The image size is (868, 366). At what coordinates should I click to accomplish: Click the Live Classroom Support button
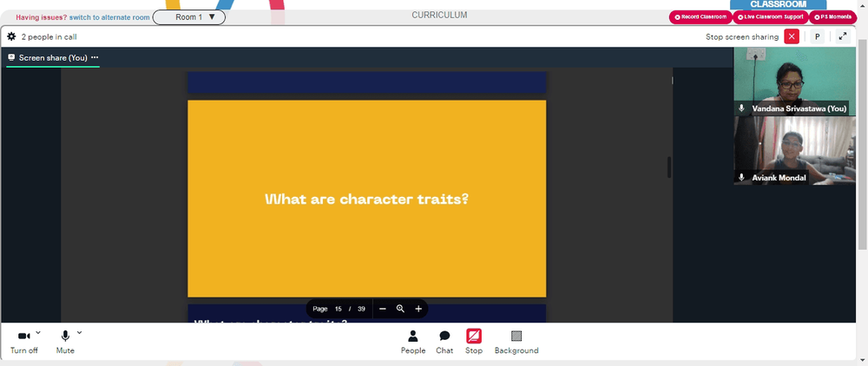click(771, 17)
